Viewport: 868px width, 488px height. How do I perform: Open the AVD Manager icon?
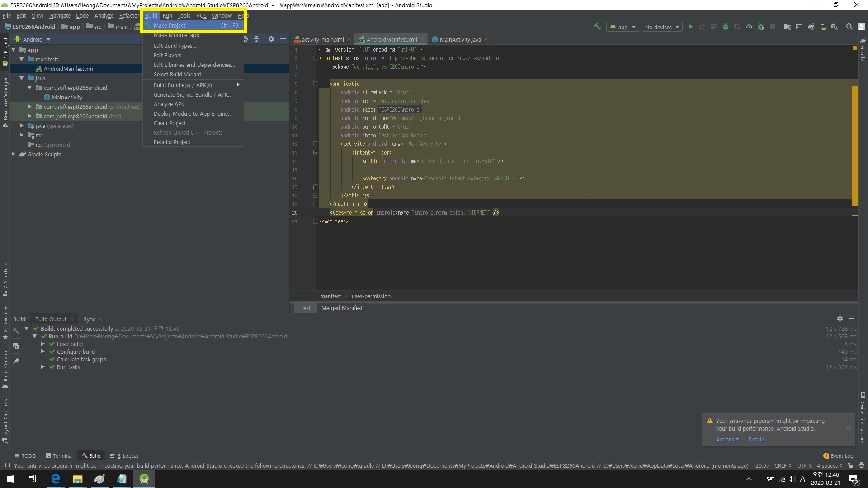823,27
